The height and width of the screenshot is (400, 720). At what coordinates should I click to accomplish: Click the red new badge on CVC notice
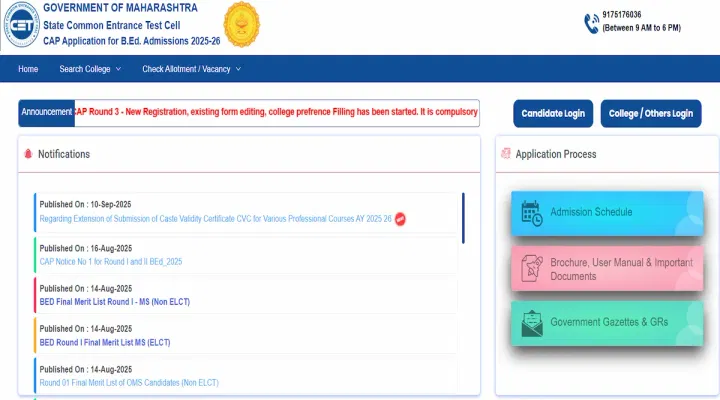[400, 218]
